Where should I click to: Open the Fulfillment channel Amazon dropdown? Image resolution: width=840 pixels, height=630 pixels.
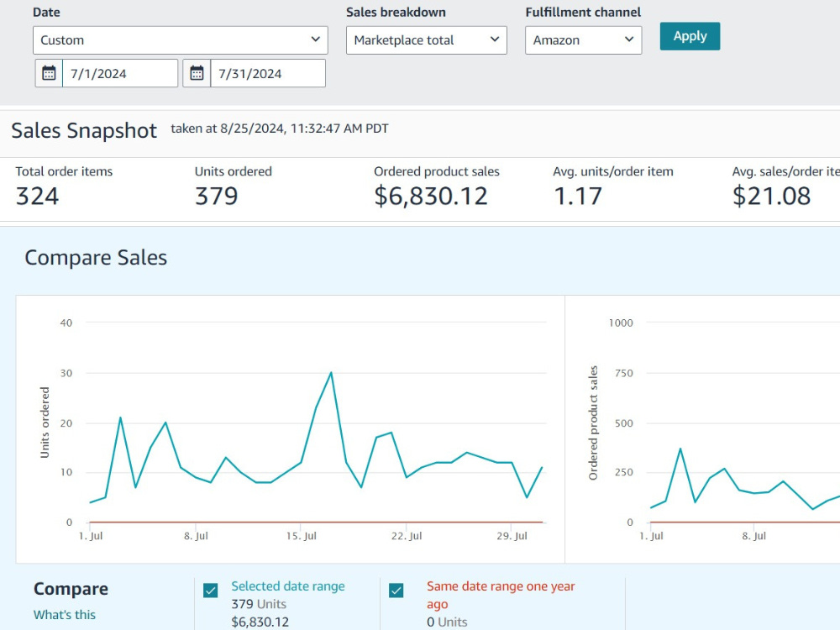[584, 40]
